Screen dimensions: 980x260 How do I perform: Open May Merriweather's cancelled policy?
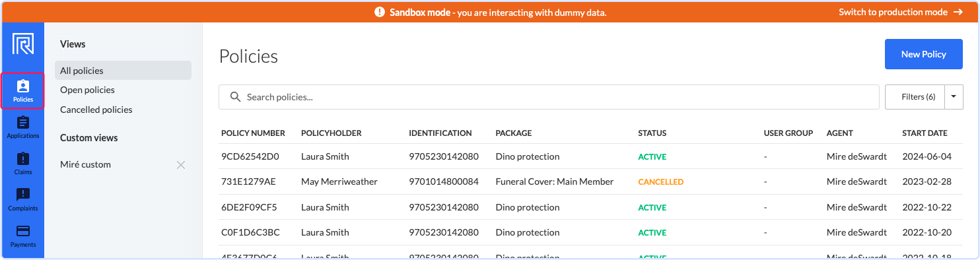point(591,182)
